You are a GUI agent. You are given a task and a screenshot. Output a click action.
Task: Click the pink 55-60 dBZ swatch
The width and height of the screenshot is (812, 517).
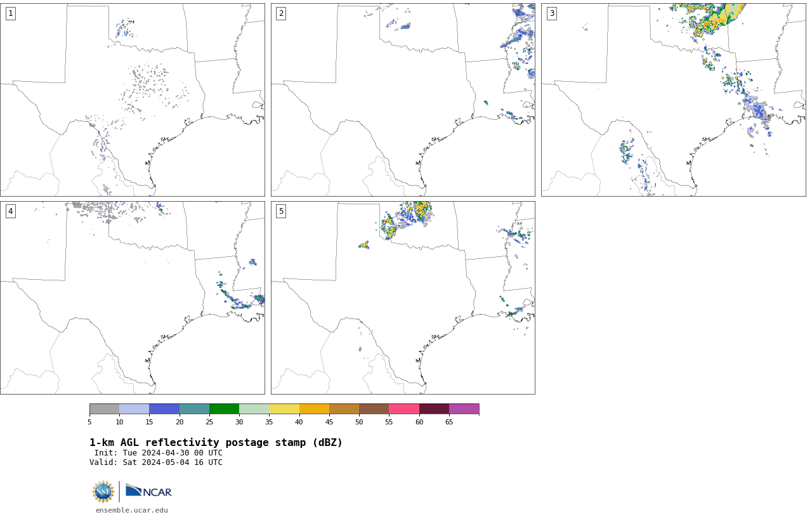[x=404, y=409]
